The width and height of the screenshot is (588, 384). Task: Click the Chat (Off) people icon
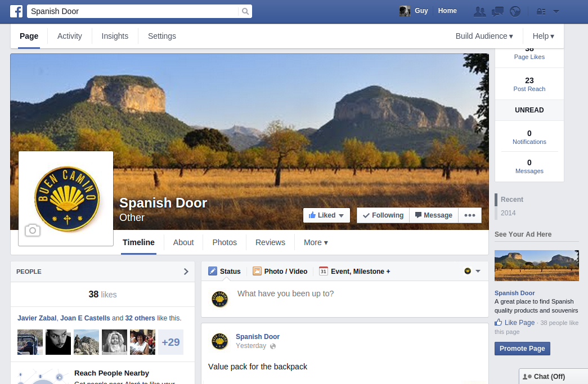[x=527, y=377]
